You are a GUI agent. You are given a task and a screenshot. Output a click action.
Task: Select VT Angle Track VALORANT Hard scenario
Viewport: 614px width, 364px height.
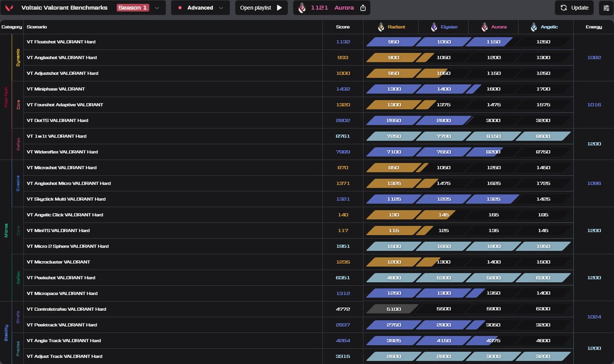coord(64,341)
